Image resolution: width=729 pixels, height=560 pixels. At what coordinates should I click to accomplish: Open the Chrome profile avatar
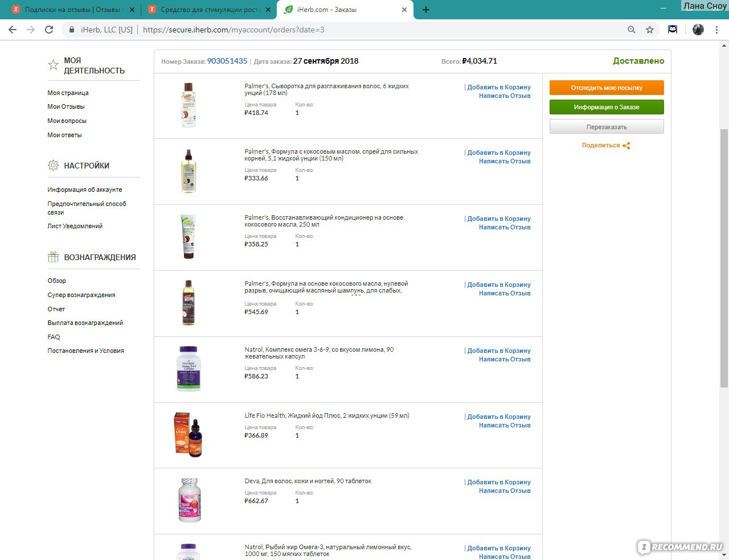coord(698,30)
